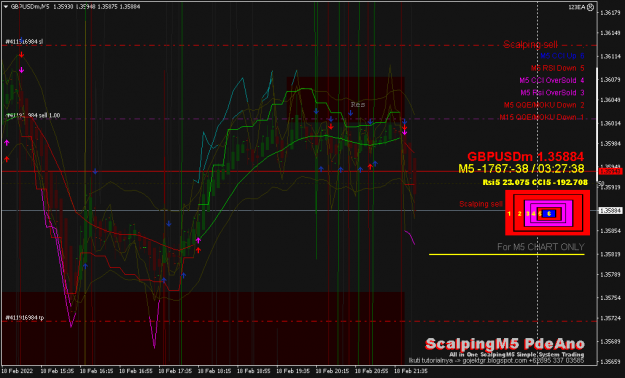Click the 1.35789 price scale value
625x378 pixels.
609,274
